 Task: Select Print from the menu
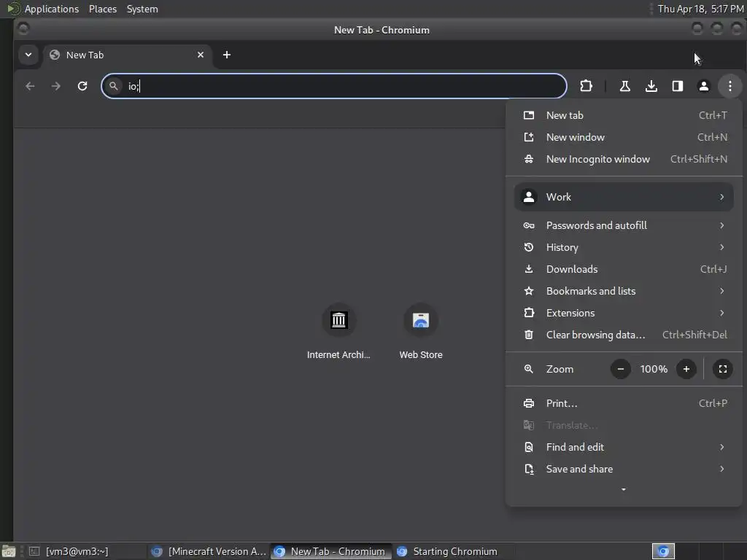624,403
